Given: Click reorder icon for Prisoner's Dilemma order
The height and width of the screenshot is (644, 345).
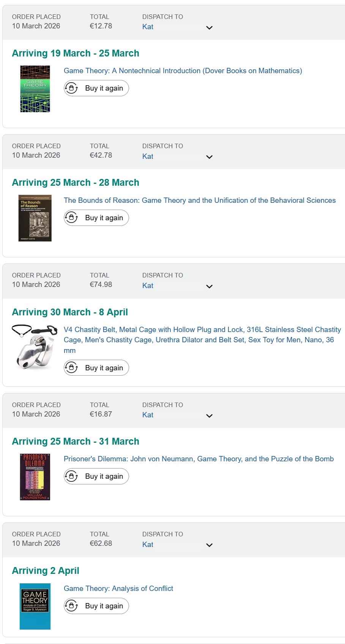Looking at the screenshot, I should tap(71, 476).
